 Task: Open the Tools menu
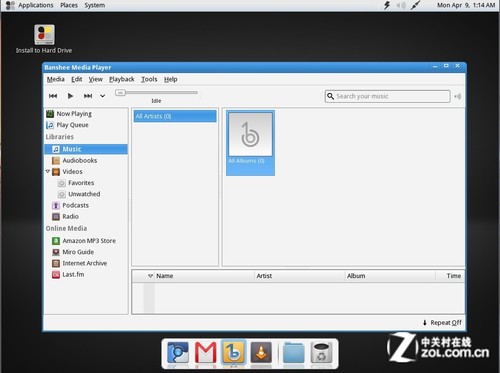[x=149, y=79]
